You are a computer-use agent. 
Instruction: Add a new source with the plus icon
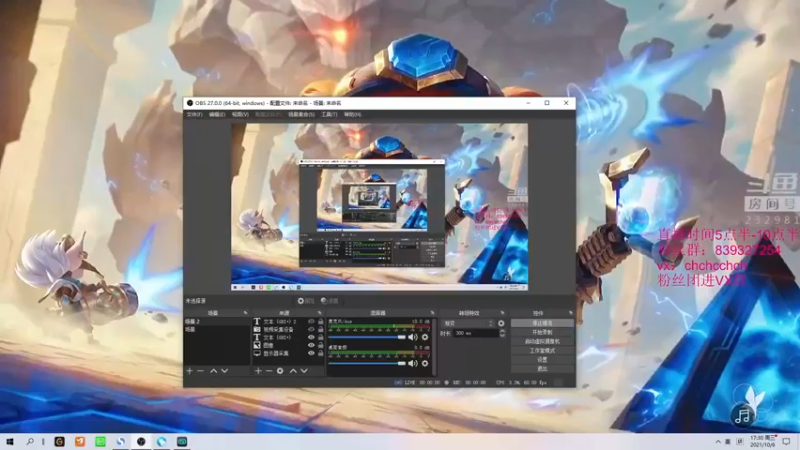point(258,371)
